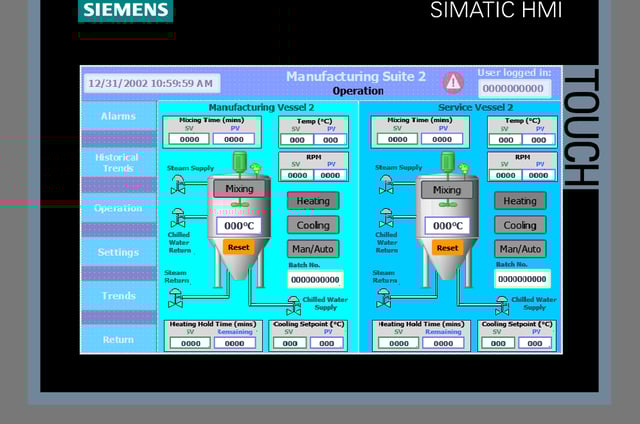Select Cooling Setpoint SV, Manufacturing Vessel 2
Screen dimensions: 640x424
pos(290,343)
